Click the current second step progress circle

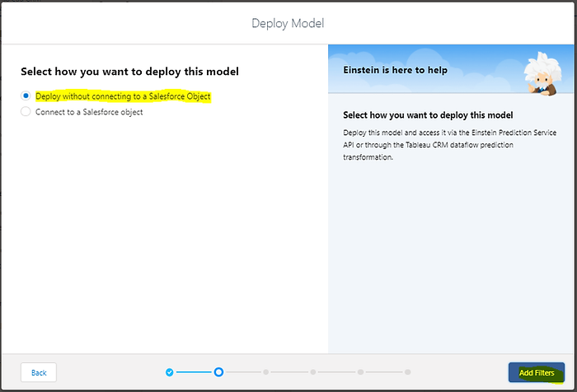[x=218, y=372]
